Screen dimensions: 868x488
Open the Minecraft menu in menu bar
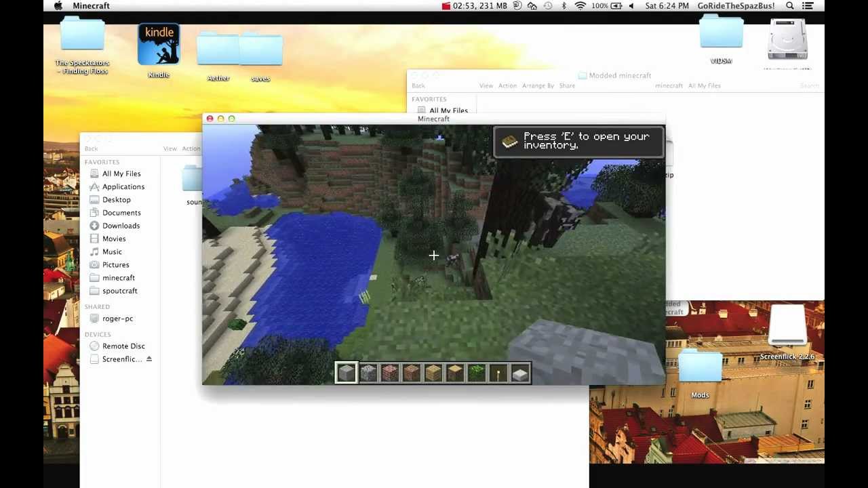(x=91, y=5)
